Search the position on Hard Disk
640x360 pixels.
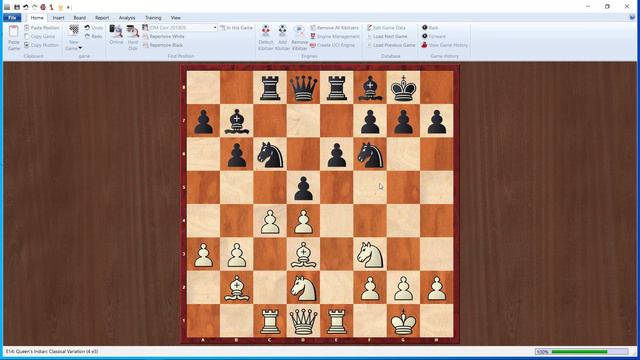(x=133, y=38)
